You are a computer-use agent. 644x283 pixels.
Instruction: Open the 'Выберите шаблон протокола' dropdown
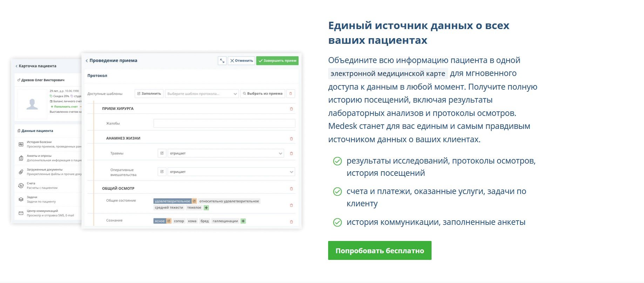[x=202, y=94]
